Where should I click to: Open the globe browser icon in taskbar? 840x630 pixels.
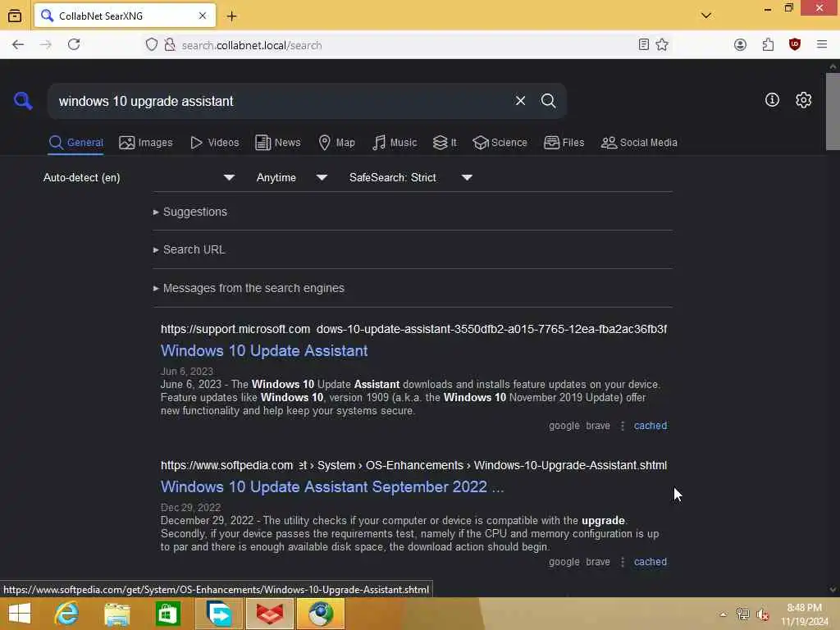click(321, 614)
